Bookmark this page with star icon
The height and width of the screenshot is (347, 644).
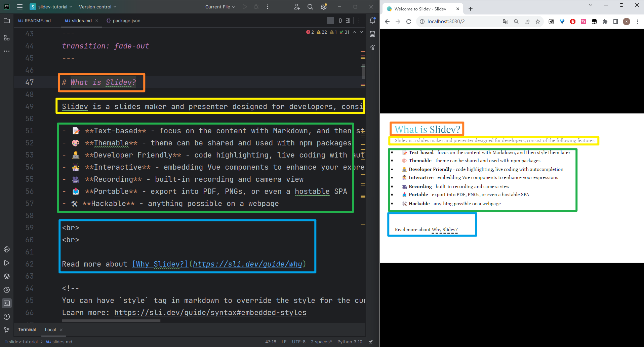538,22
